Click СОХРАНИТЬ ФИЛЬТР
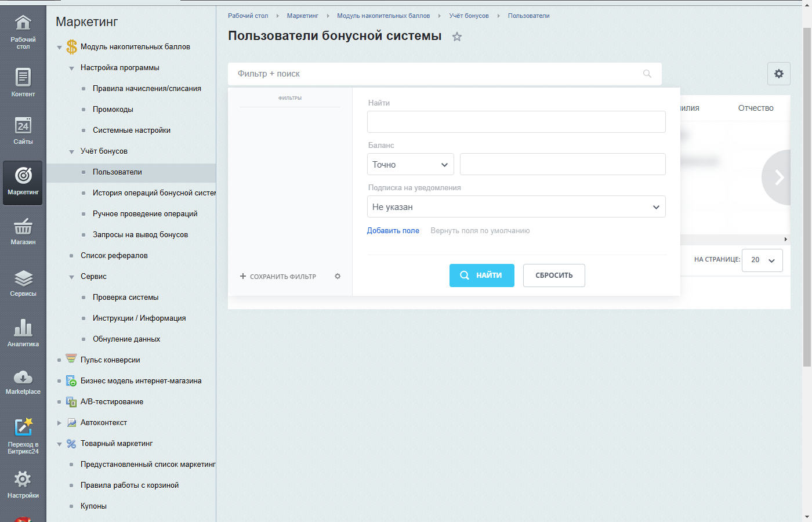This screenshot has height=522, width=812. coord(278,277)
